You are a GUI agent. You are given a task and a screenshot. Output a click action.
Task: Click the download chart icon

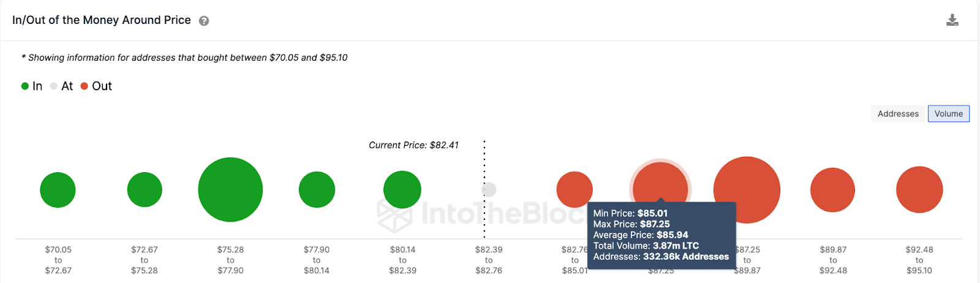952,20
